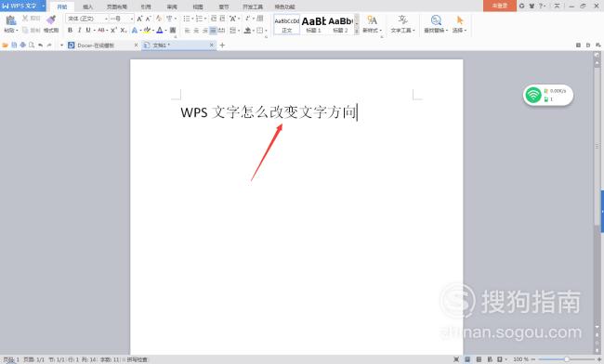Open the Docer online templates document tab
This screenshot has height=364, width=604.
pos(102,45)
